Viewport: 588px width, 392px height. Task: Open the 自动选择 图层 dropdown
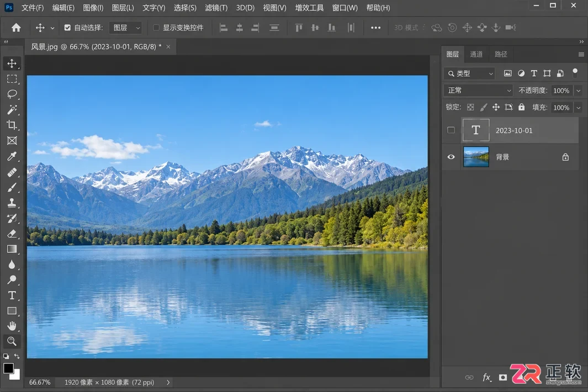[x=125, y=28]
